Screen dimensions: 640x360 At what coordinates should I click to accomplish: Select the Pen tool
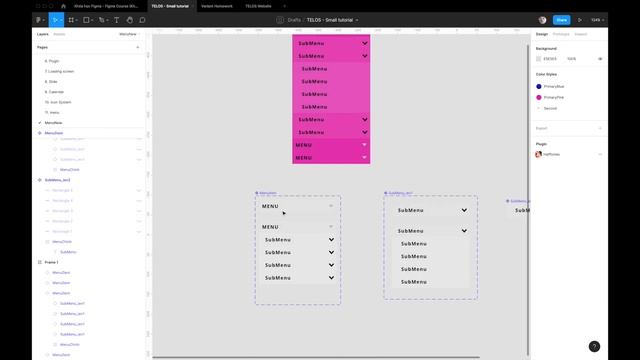101,20
